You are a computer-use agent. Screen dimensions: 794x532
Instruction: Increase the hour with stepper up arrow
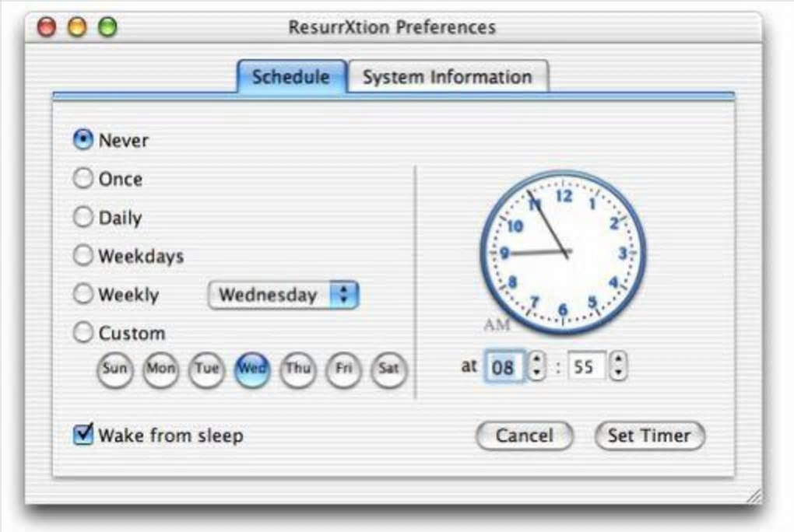[x=537, y=359]
